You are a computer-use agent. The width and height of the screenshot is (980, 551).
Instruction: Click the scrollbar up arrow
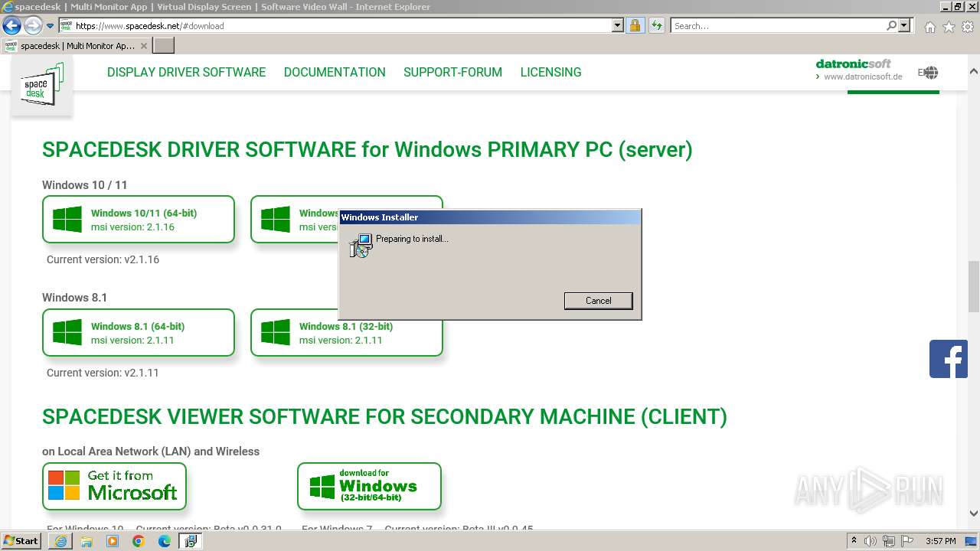(974, 70)
